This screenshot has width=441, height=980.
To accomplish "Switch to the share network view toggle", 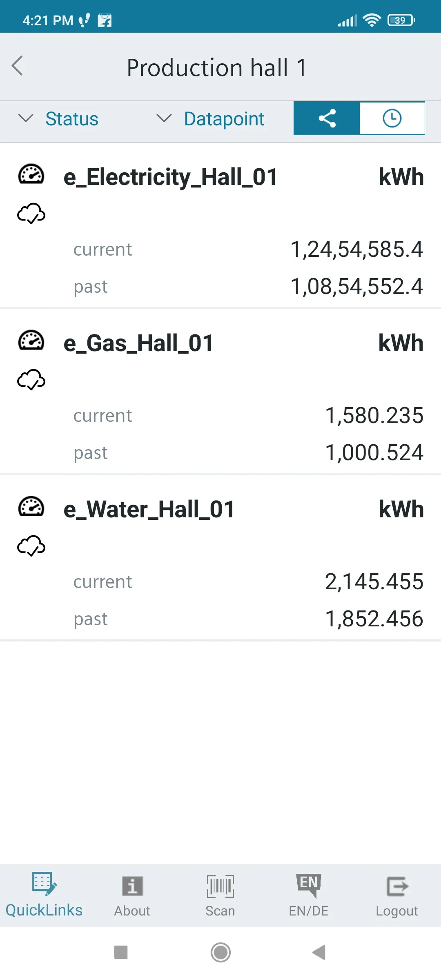I will pos(327,118).
